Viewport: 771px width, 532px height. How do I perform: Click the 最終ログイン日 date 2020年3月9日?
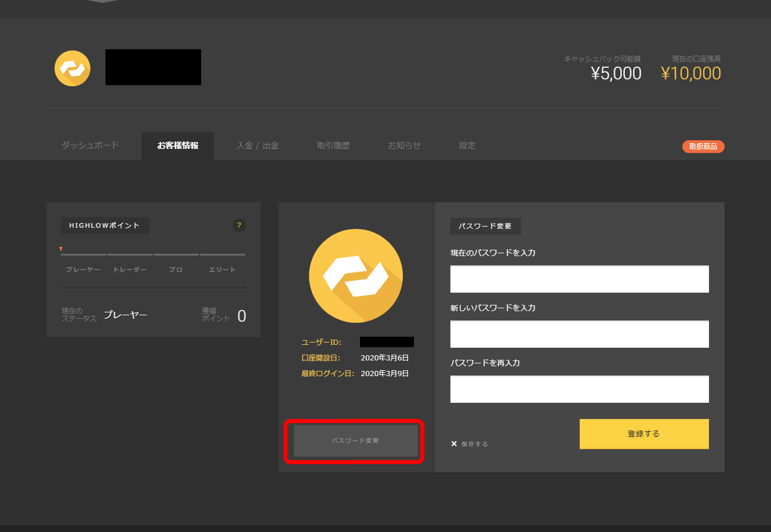coord(385,374)
